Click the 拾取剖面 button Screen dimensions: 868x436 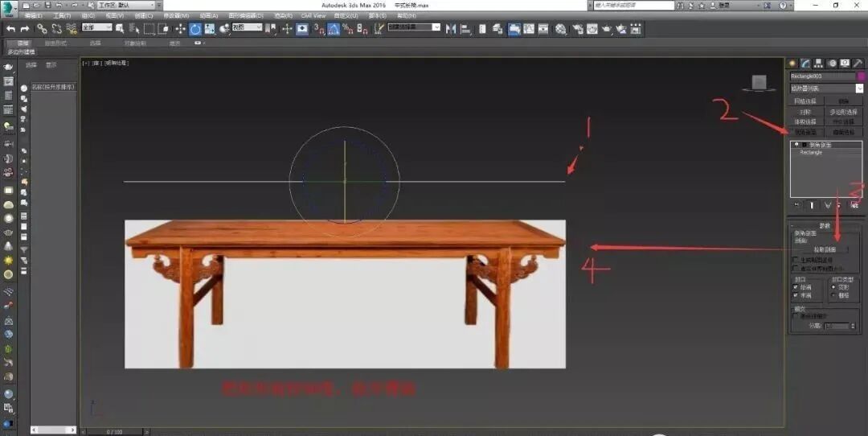[x=824, y=249]
